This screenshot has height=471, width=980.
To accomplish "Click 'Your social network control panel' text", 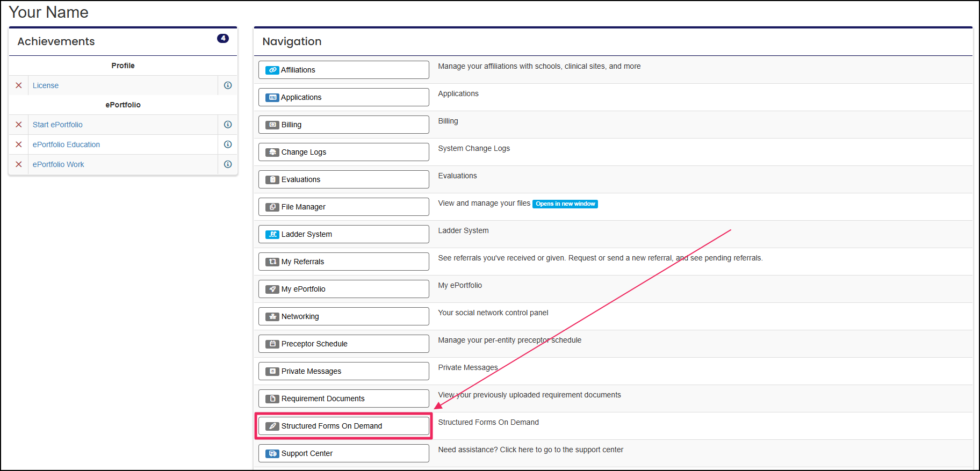I will tap(493, 313).
